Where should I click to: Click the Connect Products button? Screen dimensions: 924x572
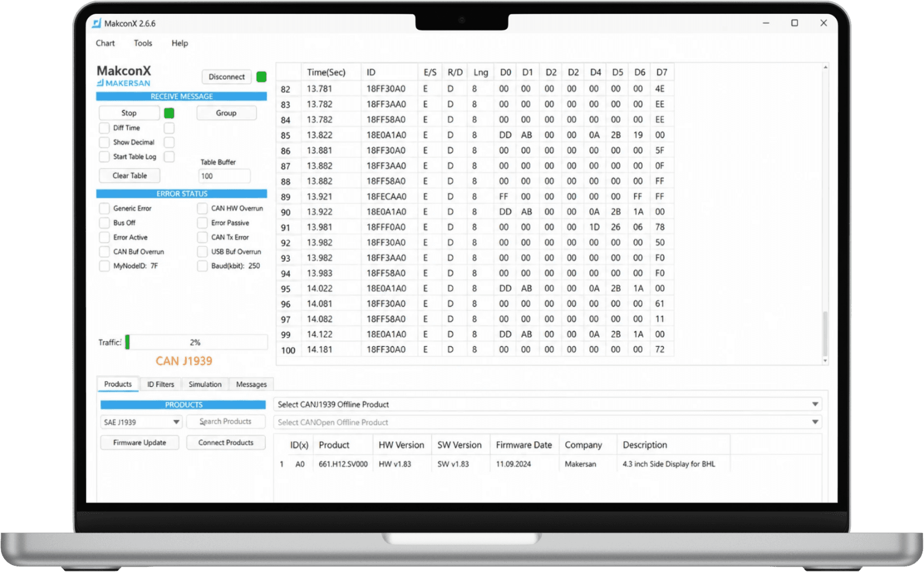[226, 442]
